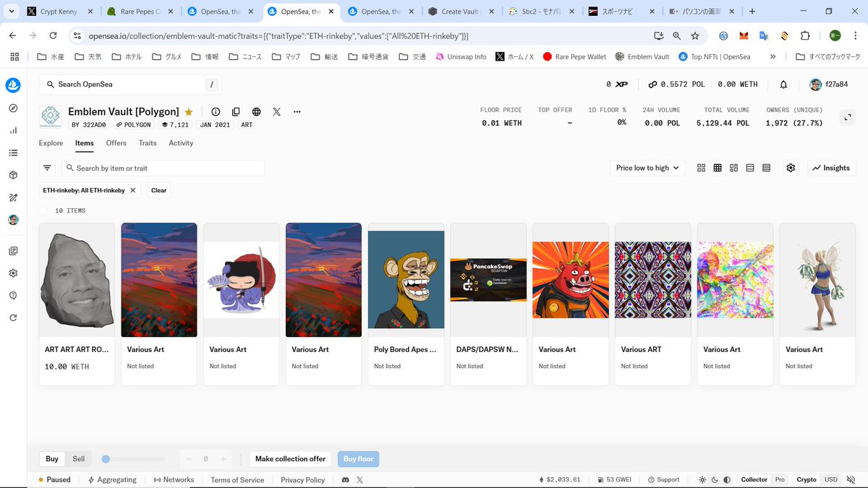The width and height of the screenshot is (868, 488).
Task: Open the sidebar profile avatar
Action: pyautogui.click(x=13, y=220)
